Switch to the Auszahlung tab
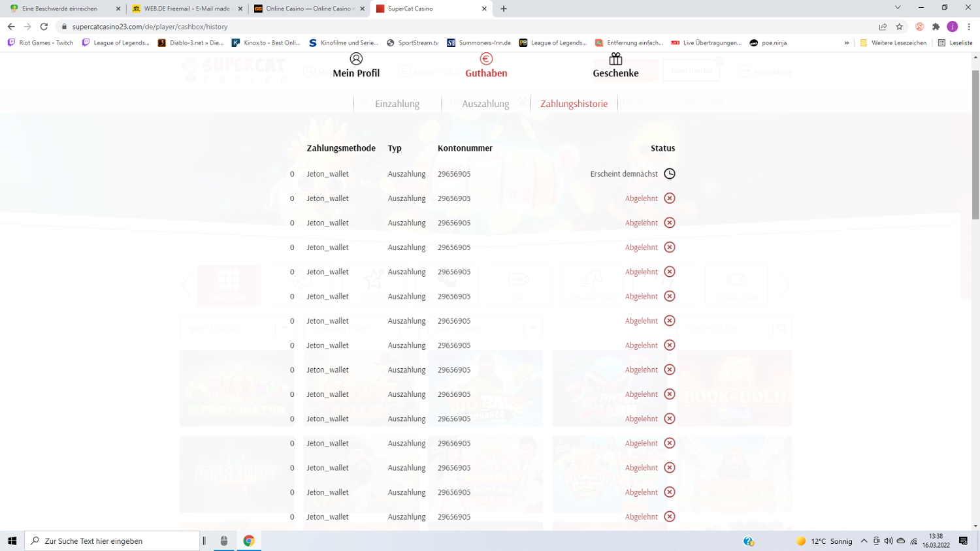This screenshot has height=551, width=980. point(485,104)
